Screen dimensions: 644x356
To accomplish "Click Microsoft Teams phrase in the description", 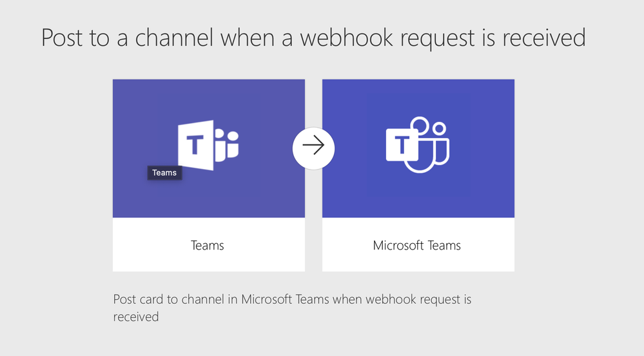I will coord(285,299).
